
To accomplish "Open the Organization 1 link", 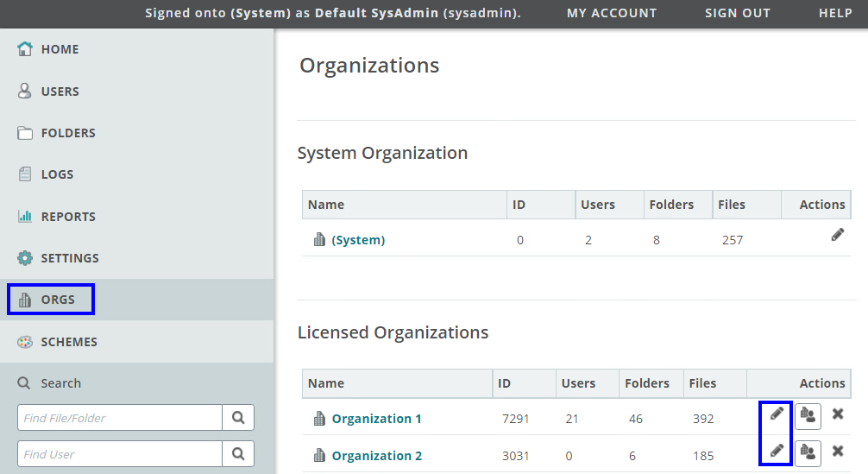I will [376, 419].
